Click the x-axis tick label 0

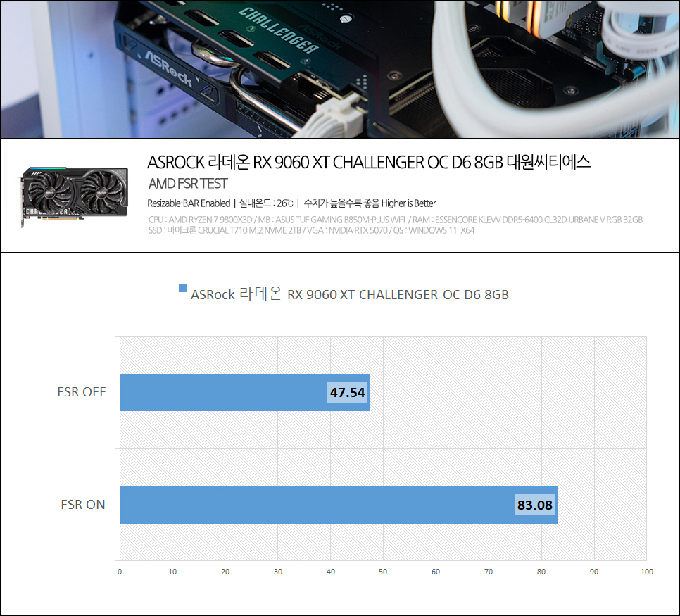(x=120, y=572)
